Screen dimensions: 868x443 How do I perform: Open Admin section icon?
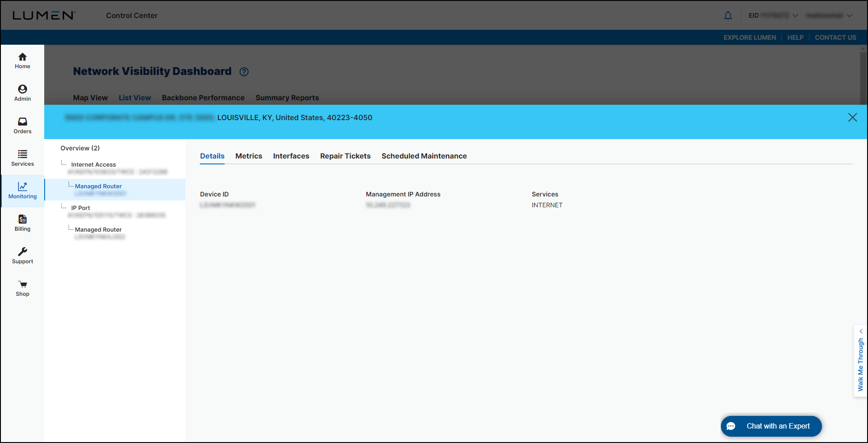pyautogui.click(x=23, y=89)
